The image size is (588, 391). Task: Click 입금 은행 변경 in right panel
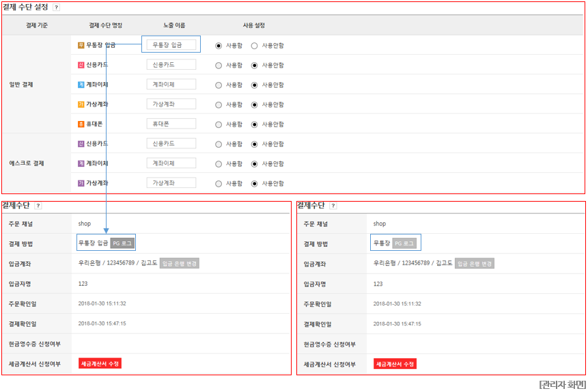[x=475, y=263]
